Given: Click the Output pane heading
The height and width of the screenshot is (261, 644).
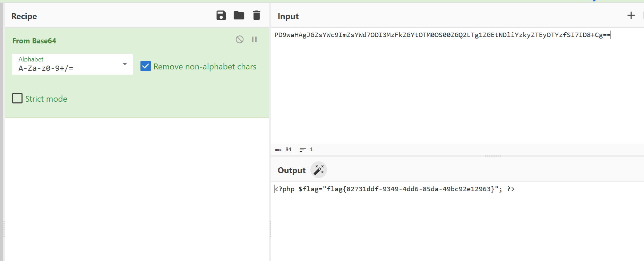Looking at the screenshot, I should pyautogui.click(x=291, y=170).
